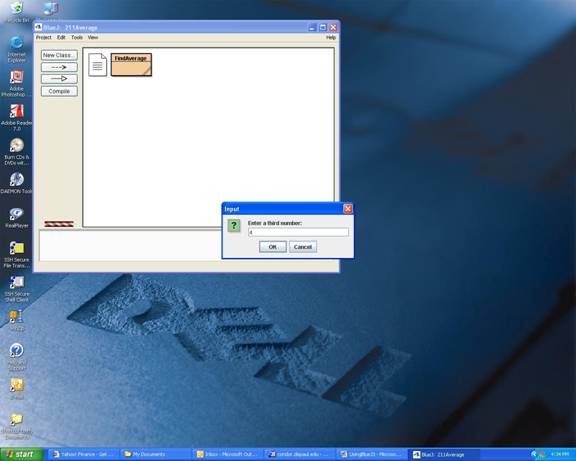Screen dimensions: 576x461
Task: Click the striped work indicator bar
Action: point(59,224)
